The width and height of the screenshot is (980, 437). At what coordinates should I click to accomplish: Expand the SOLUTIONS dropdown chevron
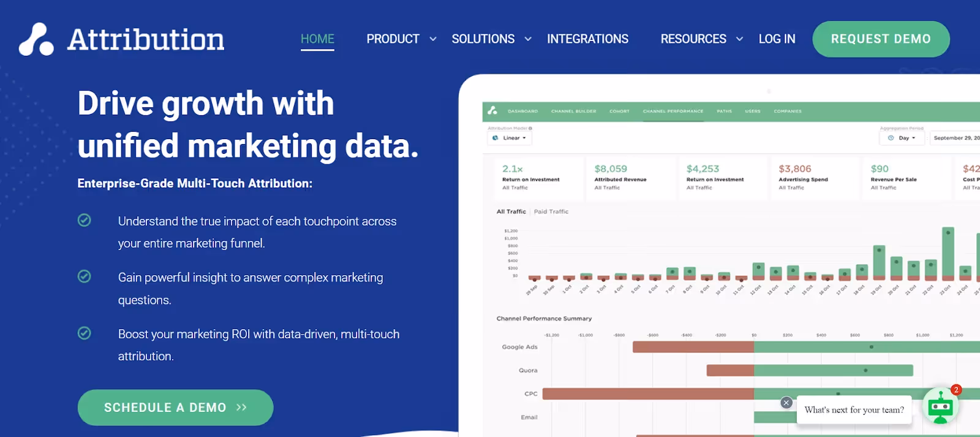coord(528,39)
